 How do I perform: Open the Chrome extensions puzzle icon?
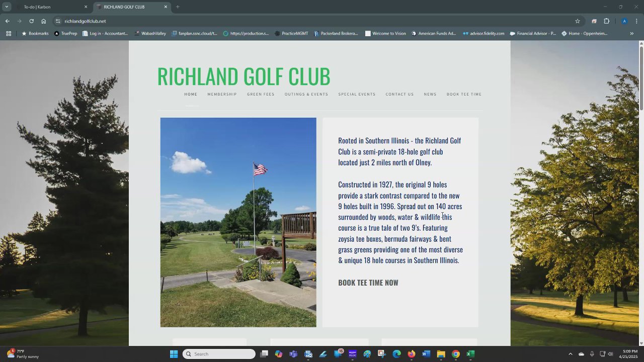(x=606, y=21)
